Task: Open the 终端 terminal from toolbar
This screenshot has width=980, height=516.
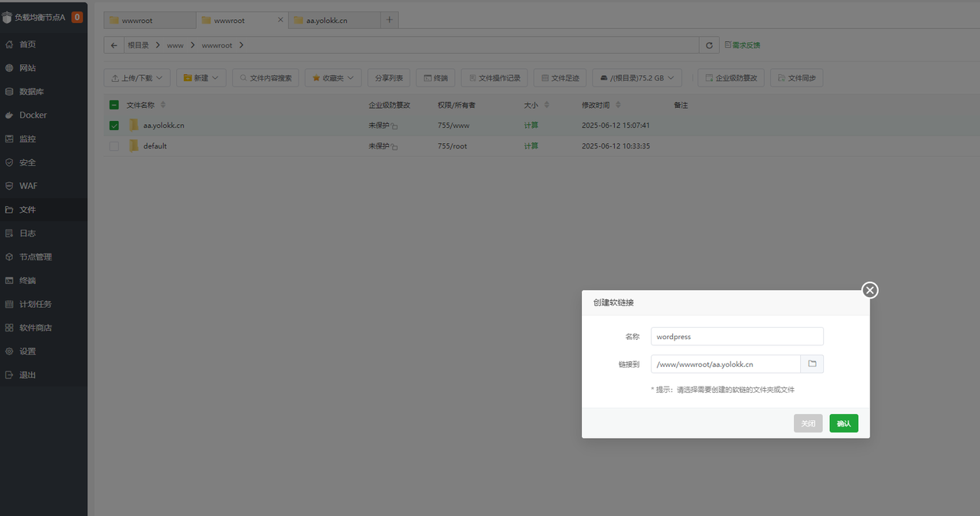Action: (435, 77)
